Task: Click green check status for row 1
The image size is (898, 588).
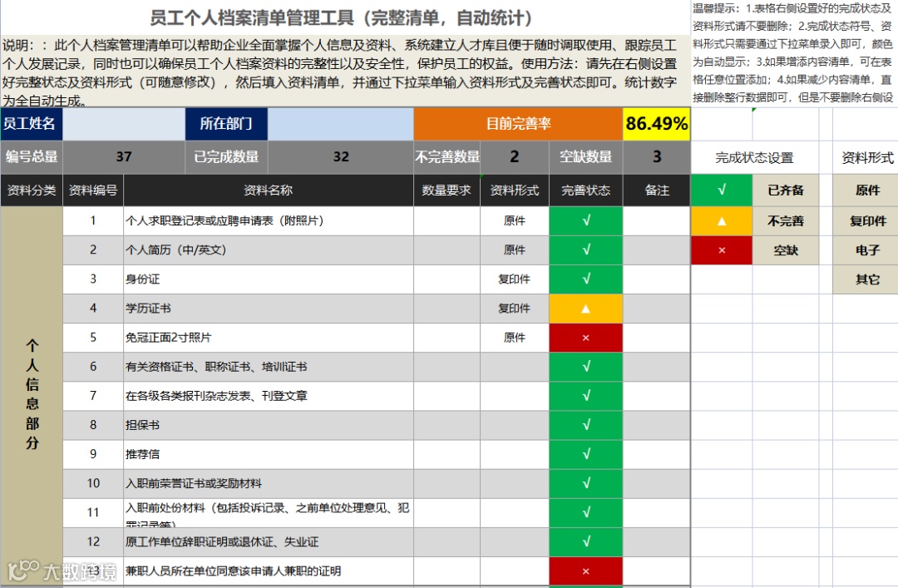Action: click(585, 221)
